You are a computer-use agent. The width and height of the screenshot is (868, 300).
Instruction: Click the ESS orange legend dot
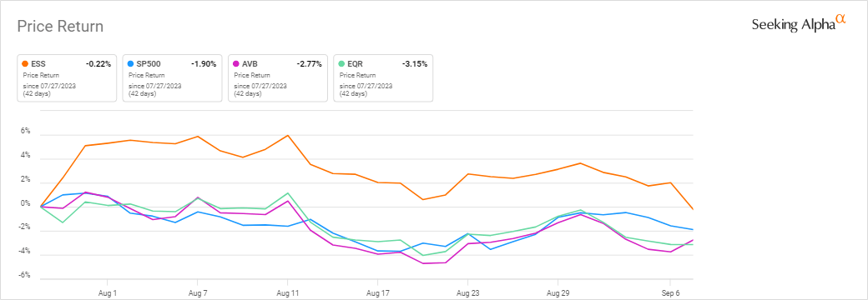pyautogui.click(x=26, y=64)
